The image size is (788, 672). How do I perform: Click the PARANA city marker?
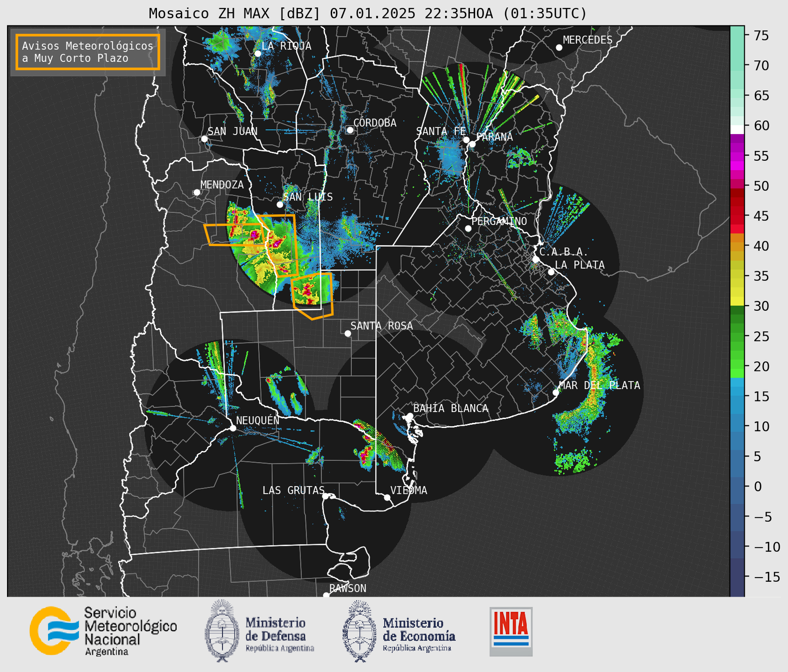472,144
